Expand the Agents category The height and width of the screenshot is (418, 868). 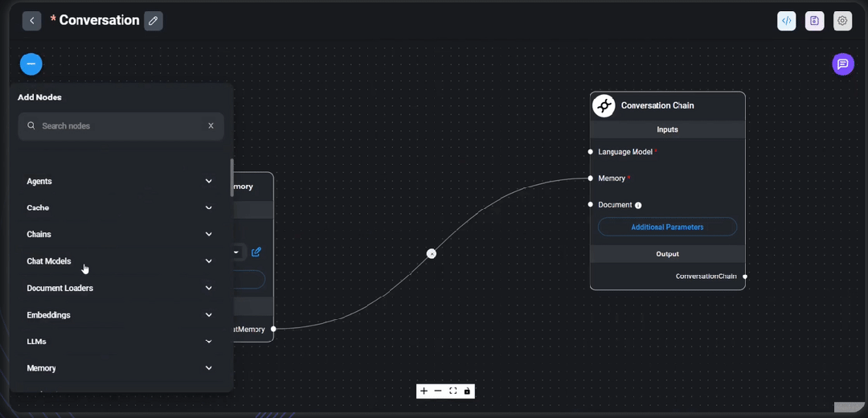(120, 181)
